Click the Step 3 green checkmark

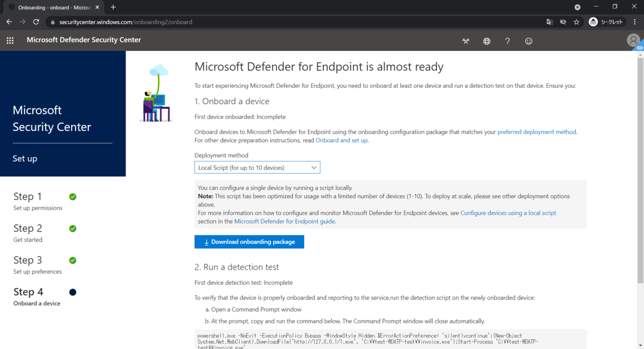coord(73,261)
